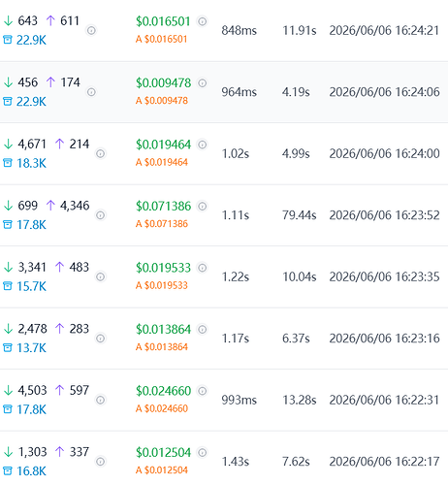Viewport: 448px width, 485px height.
Task: Click timestamp 2026/06/06 16:23:35
Action: 384,276
